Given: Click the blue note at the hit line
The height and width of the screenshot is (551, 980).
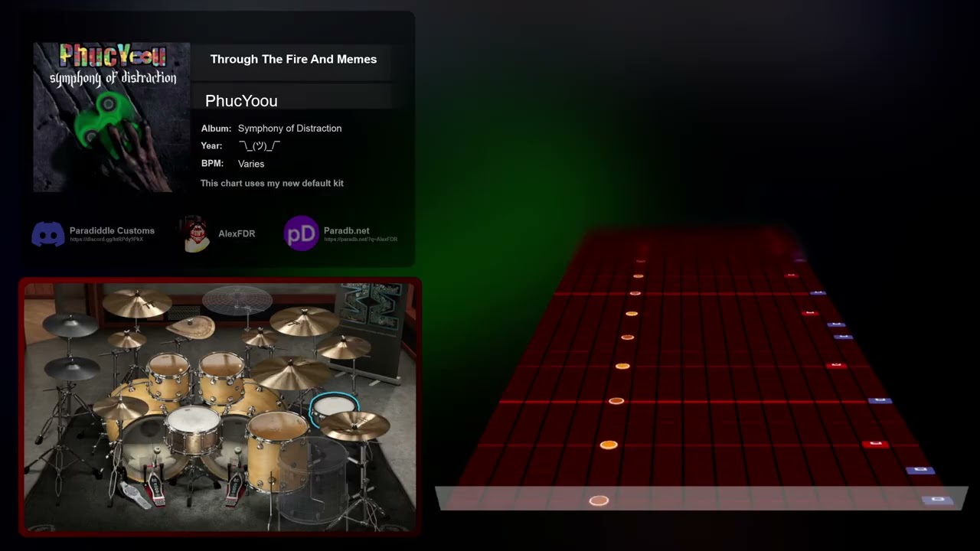Looking at the screenshot, I should (x=937, y=500).
